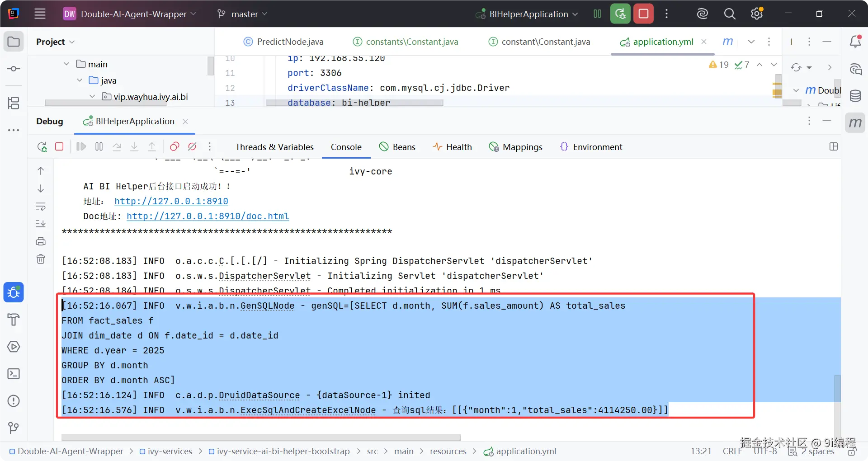Open the Project view options dropdown
The height and width of the screenshot is (461, 868).
pos(55,42)
